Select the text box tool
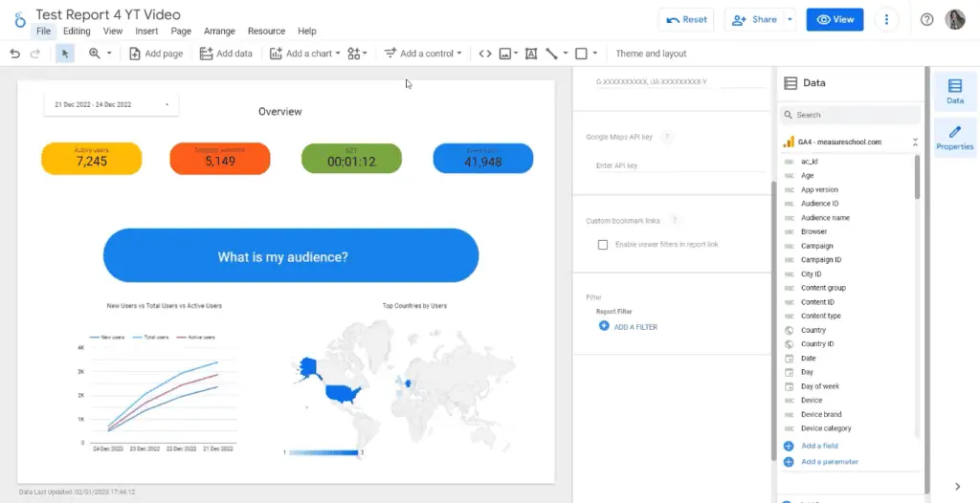Screen dimensions: 980x503 (531, 54)
